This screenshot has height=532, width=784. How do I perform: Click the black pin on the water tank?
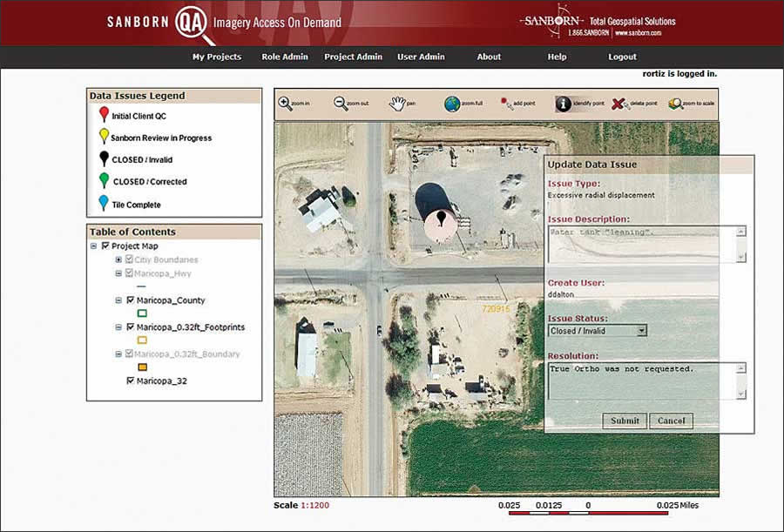(441, 218)
